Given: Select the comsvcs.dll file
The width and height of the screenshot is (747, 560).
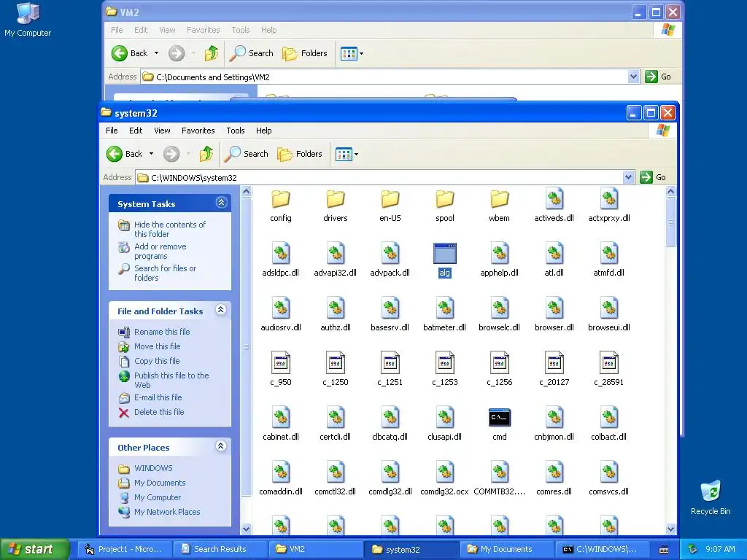Looking at the screenshot, I should pyautogui.click(x=609, y=478).
